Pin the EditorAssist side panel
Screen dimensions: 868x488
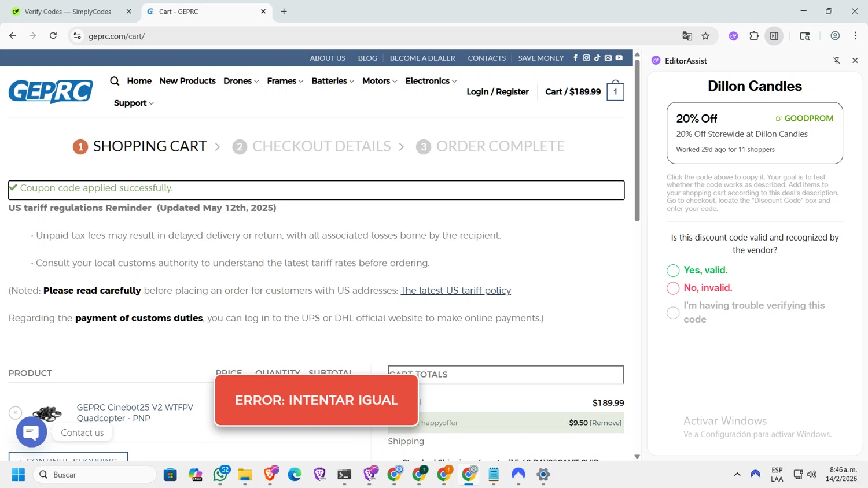point(837,60)
